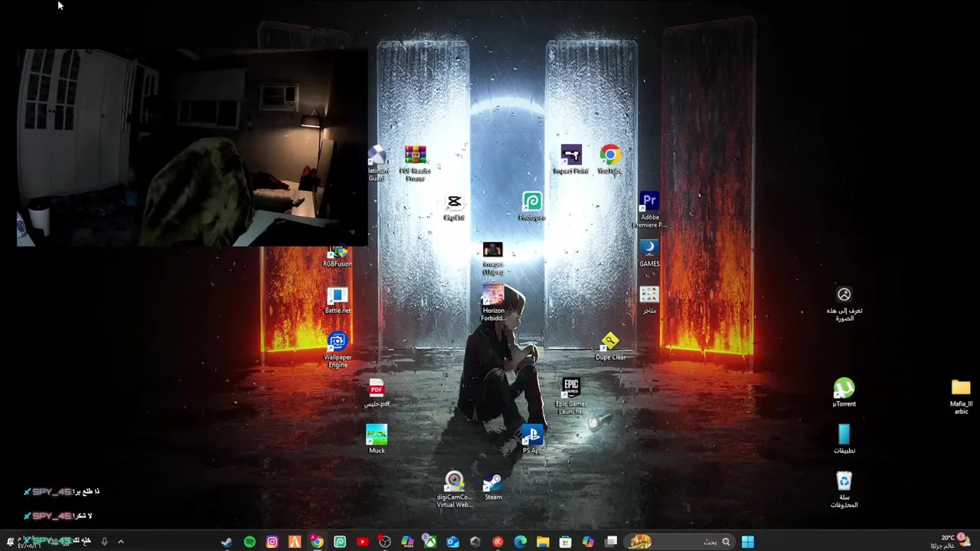This screenshot has width=980, height=551.
Task: Open the YouTube taskbar icon
Action: tap(362, 542)
